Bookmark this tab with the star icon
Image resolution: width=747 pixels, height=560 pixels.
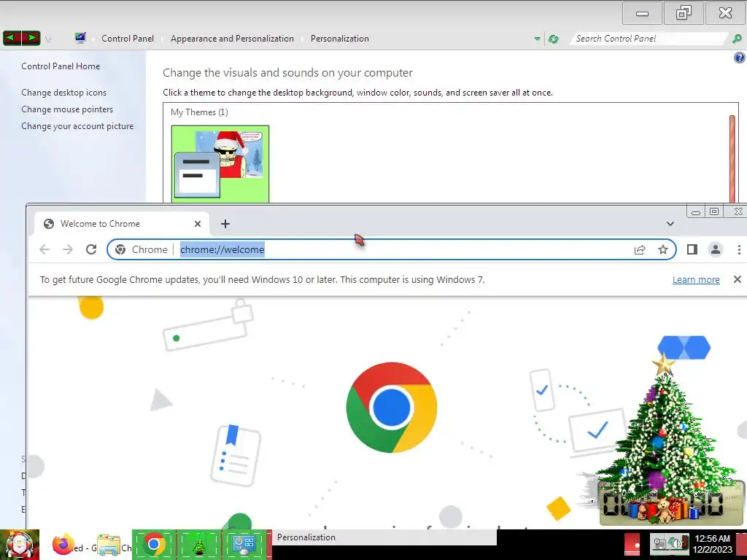tap(662, 249)
